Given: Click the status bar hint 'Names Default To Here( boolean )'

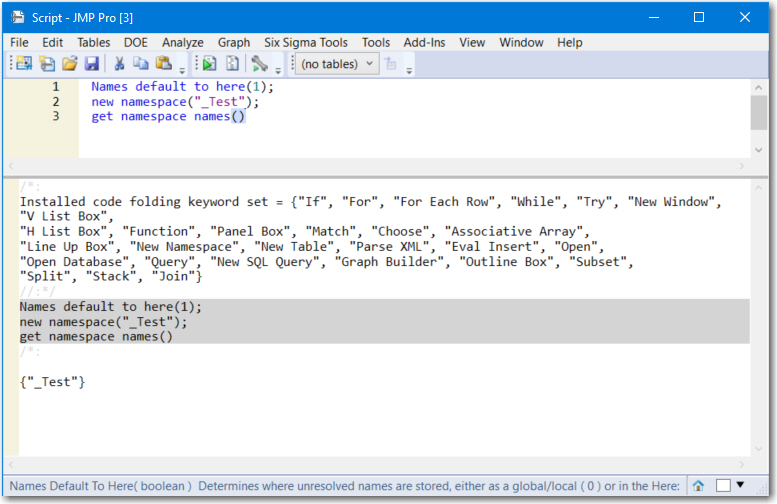Looking at the screenshot, I should point(101,486).
